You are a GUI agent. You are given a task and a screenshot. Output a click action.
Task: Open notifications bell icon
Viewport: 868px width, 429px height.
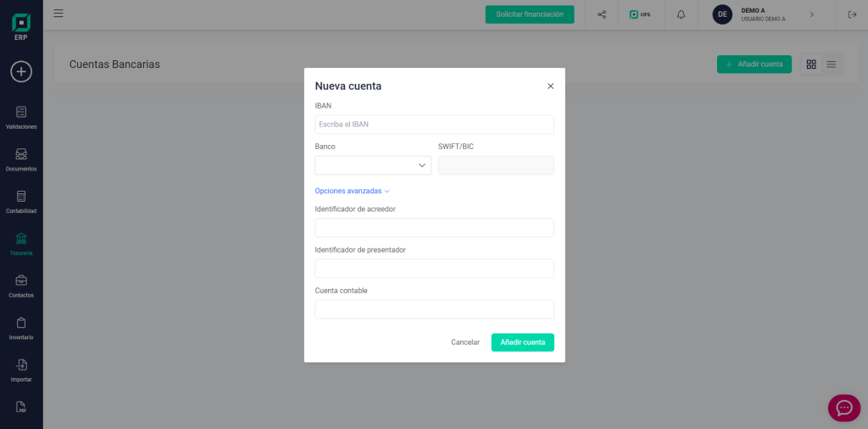coord(681,14)
